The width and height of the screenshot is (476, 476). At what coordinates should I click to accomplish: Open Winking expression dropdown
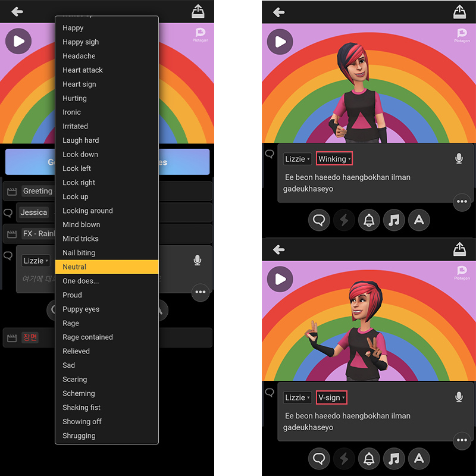[x=334, y=158]
